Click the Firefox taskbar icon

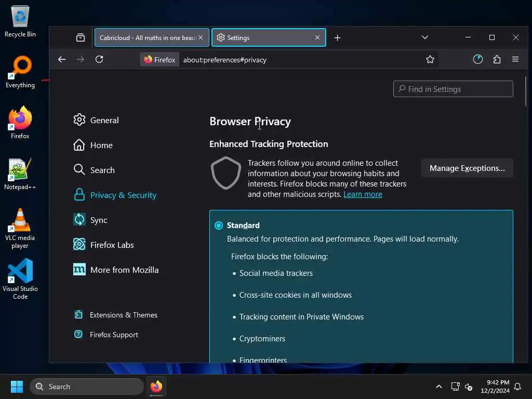[156, 387]
